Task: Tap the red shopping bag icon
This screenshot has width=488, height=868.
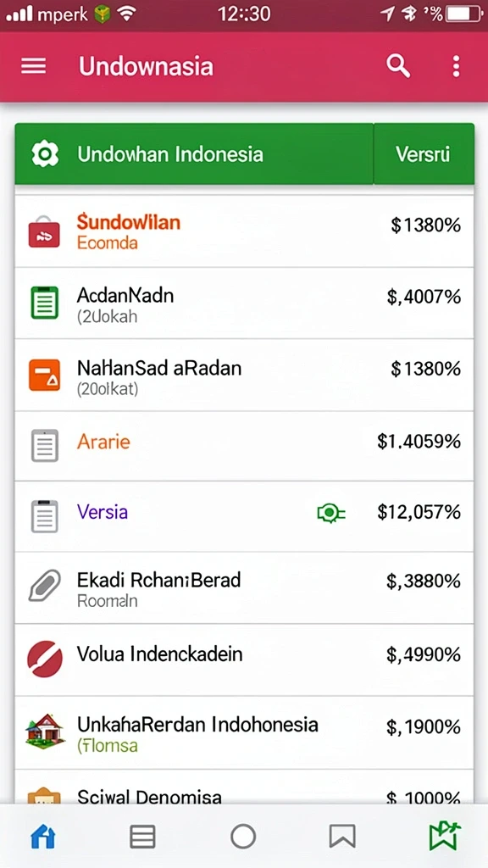Action: pos(44,232)
